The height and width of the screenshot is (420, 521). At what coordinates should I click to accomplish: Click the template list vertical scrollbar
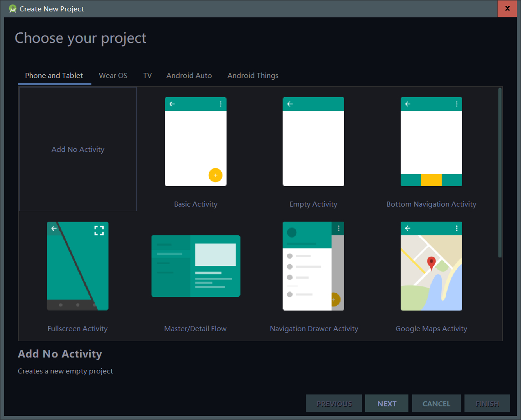[500, 173]
